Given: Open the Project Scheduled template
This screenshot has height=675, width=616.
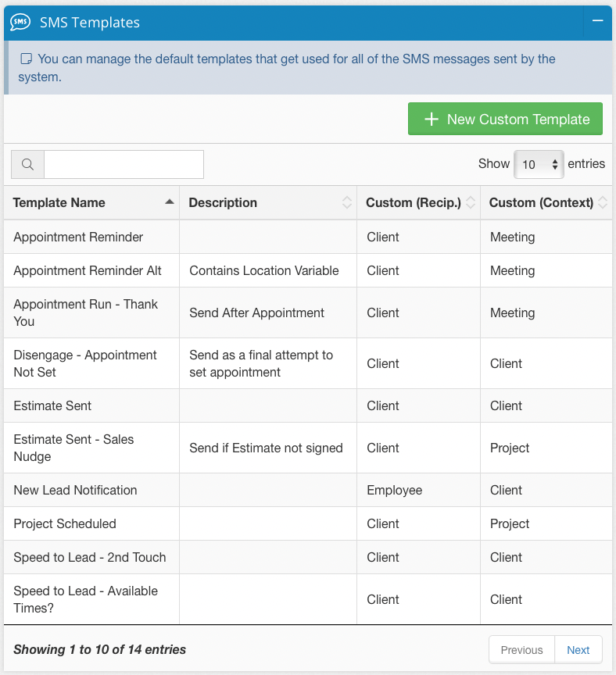Looking at the screenshot, I should tap(65, 523).
